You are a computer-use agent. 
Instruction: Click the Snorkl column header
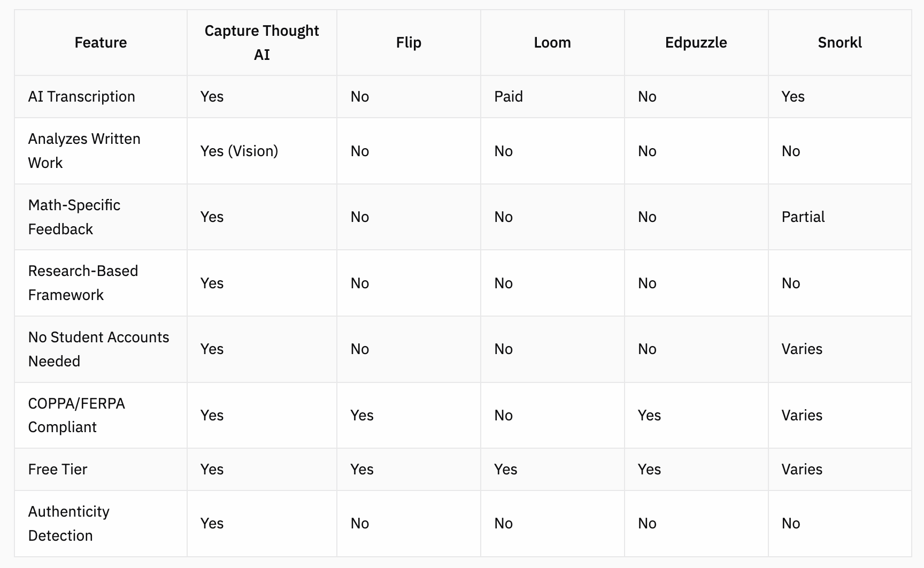pos(840,43)
